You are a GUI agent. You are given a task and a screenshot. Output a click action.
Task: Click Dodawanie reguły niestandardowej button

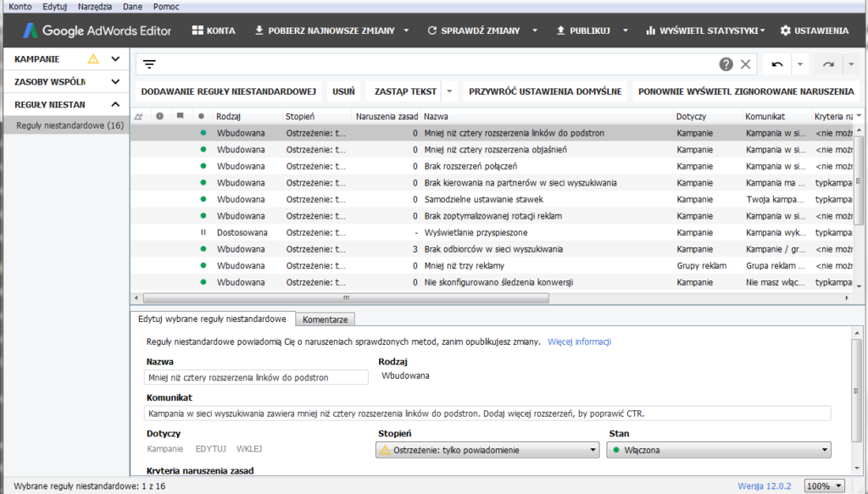click(229, 92)
